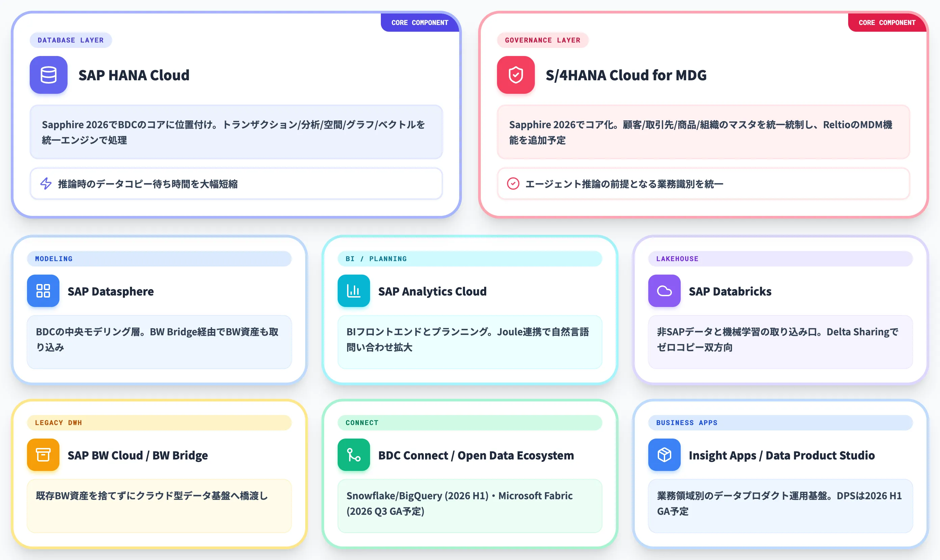Click the lightning bolt icon in HANA card

point(46,184)
